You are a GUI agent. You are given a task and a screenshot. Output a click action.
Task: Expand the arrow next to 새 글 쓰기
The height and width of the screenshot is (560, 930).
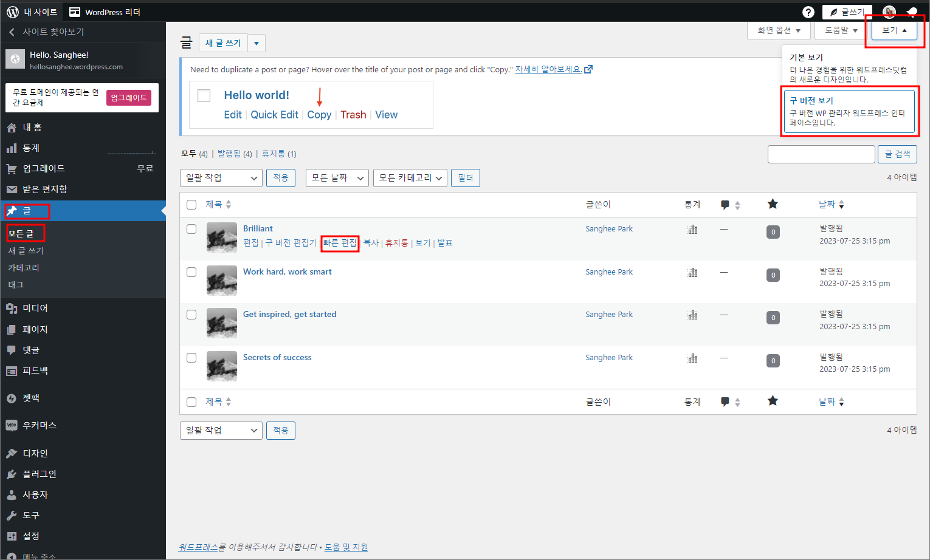[257, 43]
